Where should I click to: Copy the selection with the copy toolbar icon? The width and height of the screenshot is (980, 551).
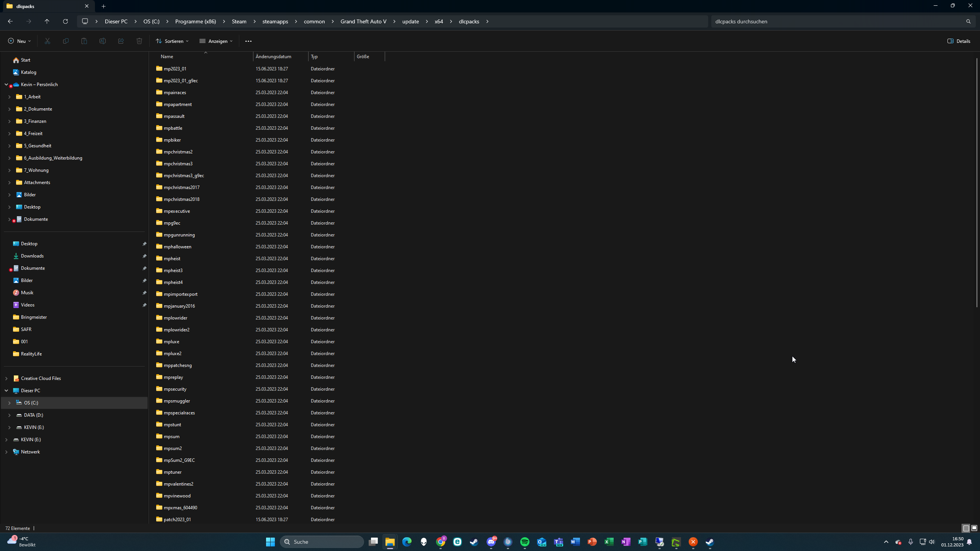pyautogui.click(x=65, y=41)
